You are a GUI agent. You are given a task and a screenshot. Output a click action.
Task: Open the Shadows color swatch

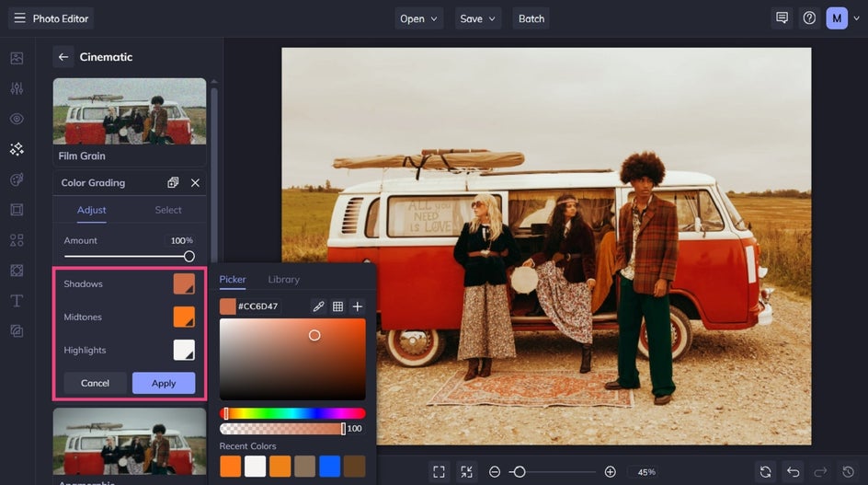[x=184, y=283]
